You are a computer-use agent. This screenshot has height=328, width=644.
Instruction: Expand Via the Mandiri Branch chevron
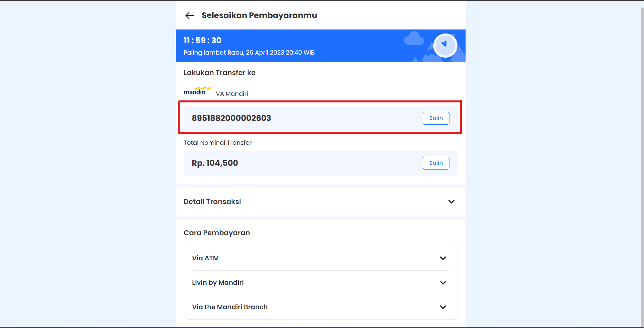pos(443,307)
